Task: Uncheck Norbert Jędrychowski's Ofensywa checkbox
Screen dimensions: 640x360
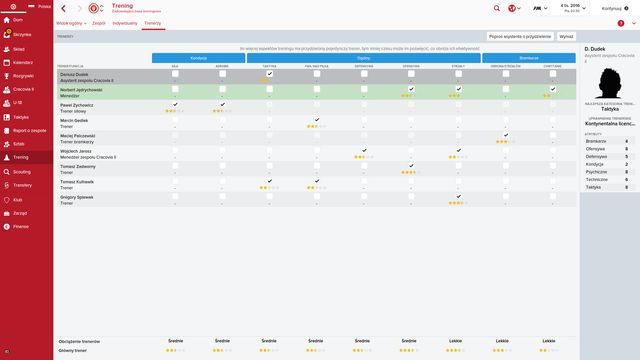Action: click(x=411, y=89)
